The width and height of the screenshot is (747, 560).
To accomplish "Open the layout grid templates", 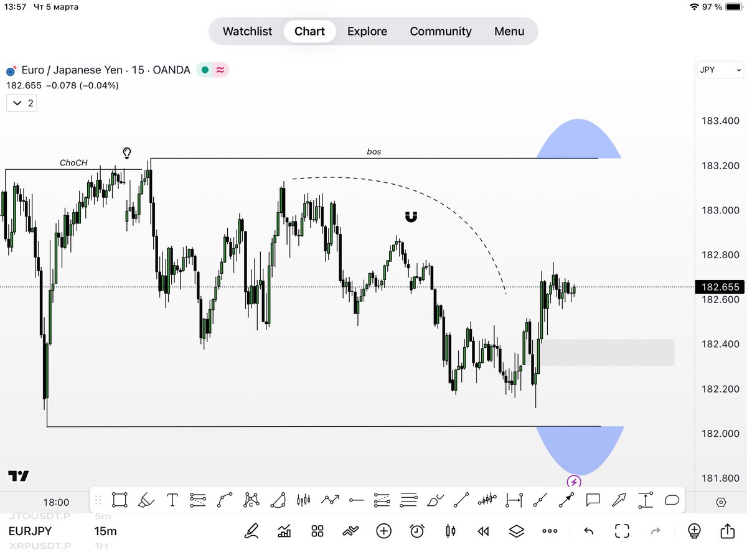I will click(x=317, y=531).
